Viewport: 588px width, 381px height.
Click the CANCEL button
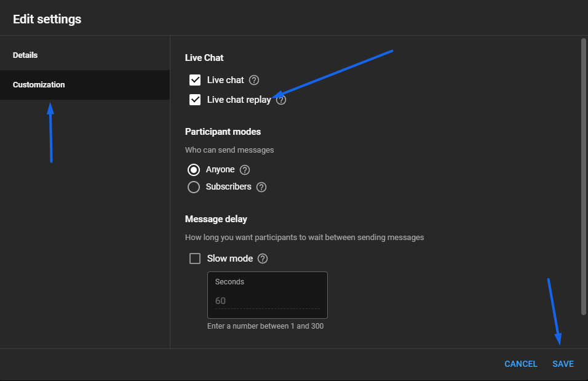521,364
